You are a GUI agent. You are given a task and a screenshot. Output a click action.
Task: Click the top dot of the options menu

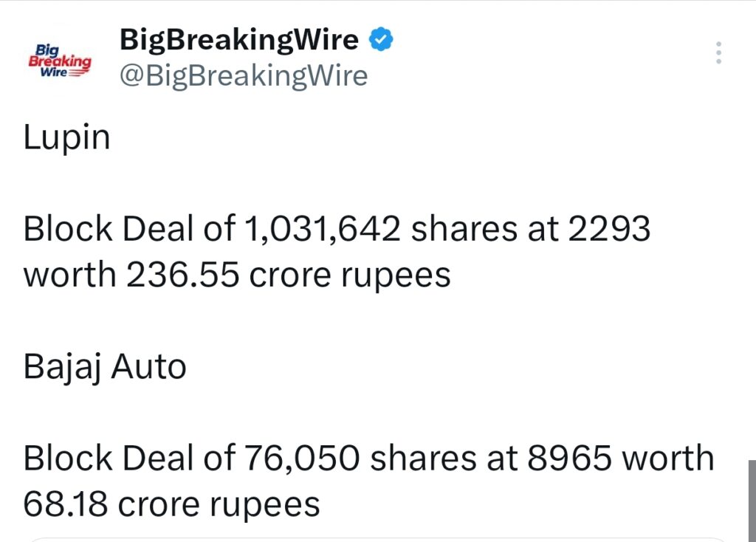tap(718, 44)
